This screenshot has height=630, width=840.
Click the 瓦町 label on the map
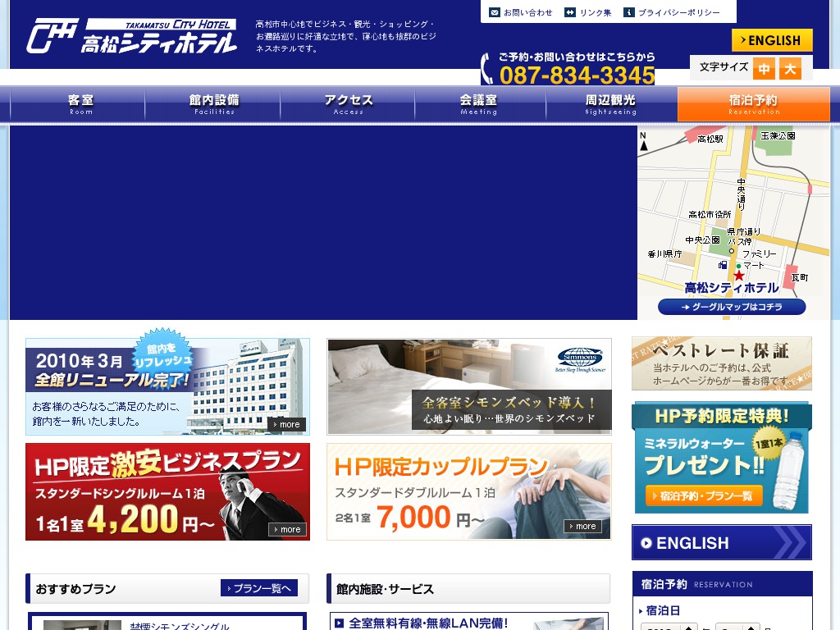799,277
